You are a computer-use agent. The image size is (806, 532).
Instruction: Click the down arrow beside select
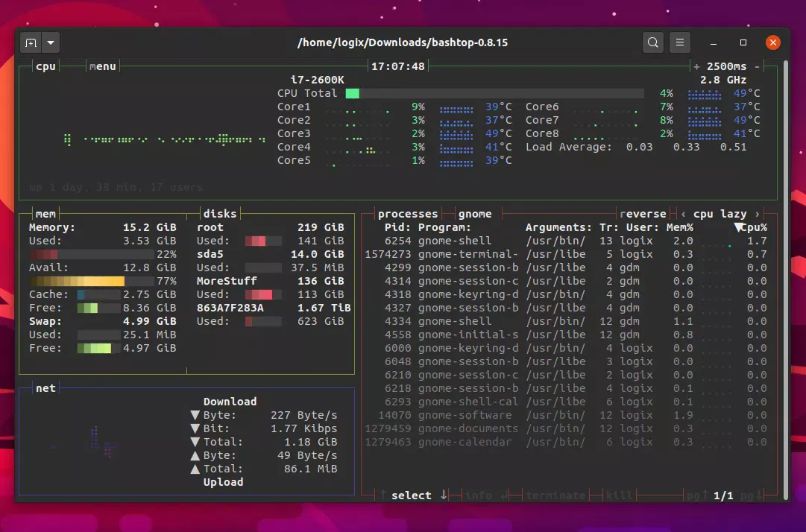point(444,495)
